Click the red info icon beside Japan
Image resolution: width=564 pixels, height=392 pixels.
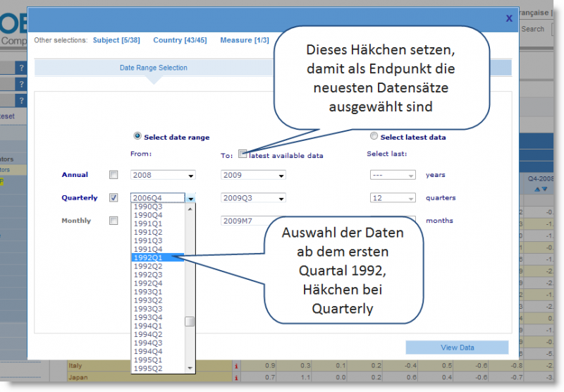click(236, 378)
